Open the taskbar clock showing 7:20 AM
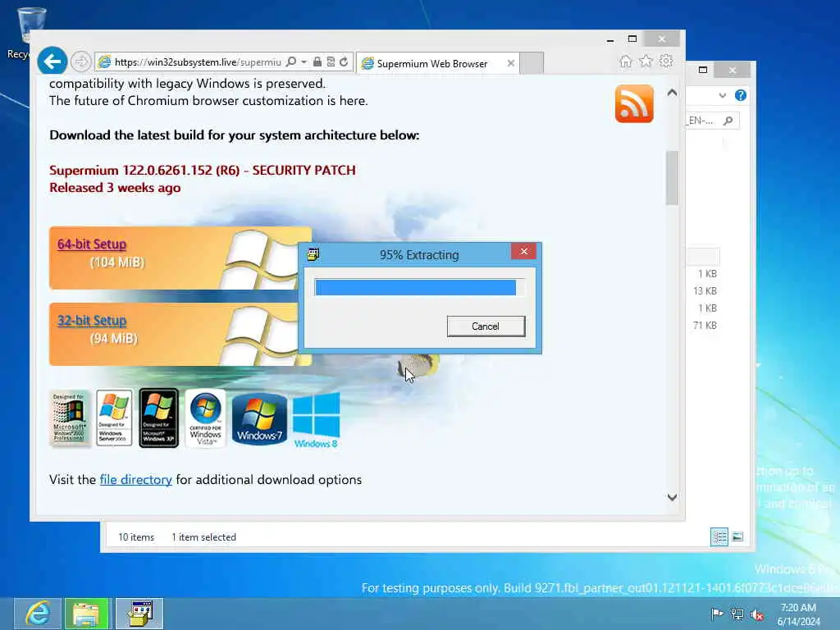 [798, 614]
